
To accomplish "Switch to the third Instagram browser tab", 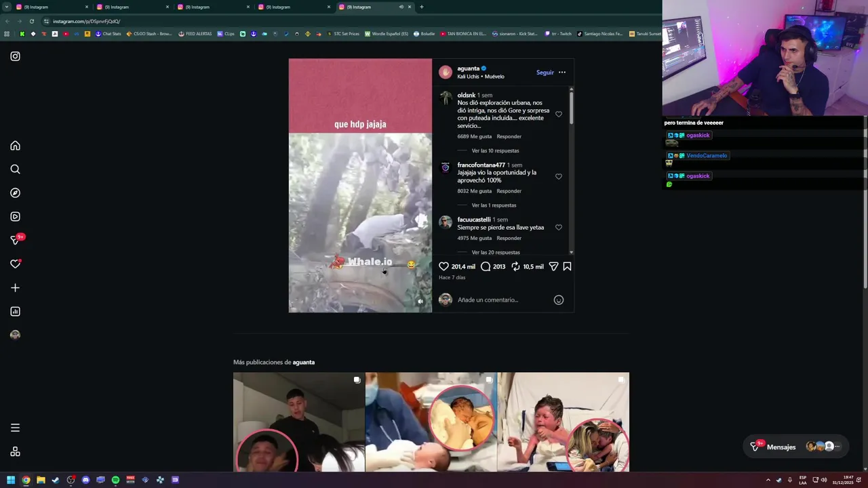I will coord(213,7).
